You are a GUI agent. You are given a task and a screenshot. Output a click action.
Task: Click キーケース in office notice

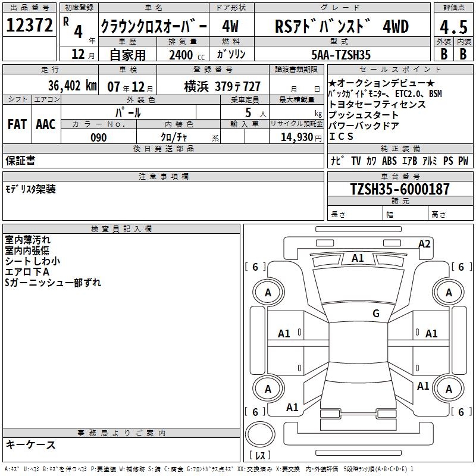(31, 445)
